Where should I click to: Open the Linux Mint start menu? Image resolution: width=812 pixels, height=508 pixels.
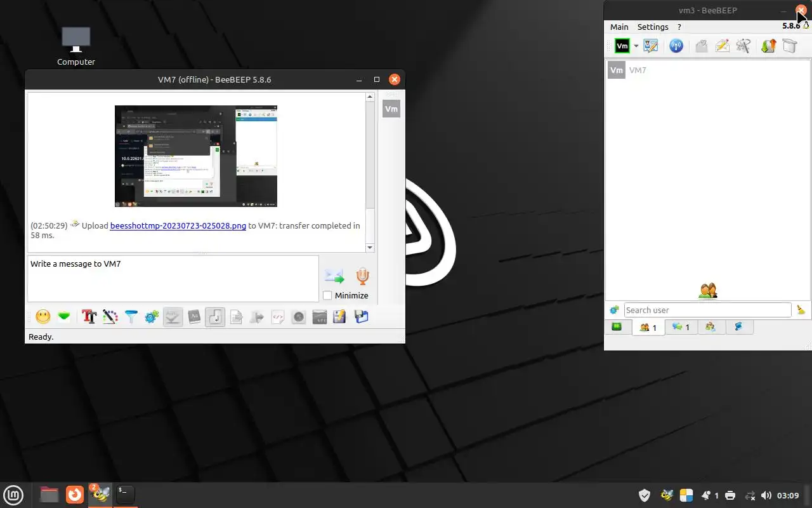pos(13,494)
